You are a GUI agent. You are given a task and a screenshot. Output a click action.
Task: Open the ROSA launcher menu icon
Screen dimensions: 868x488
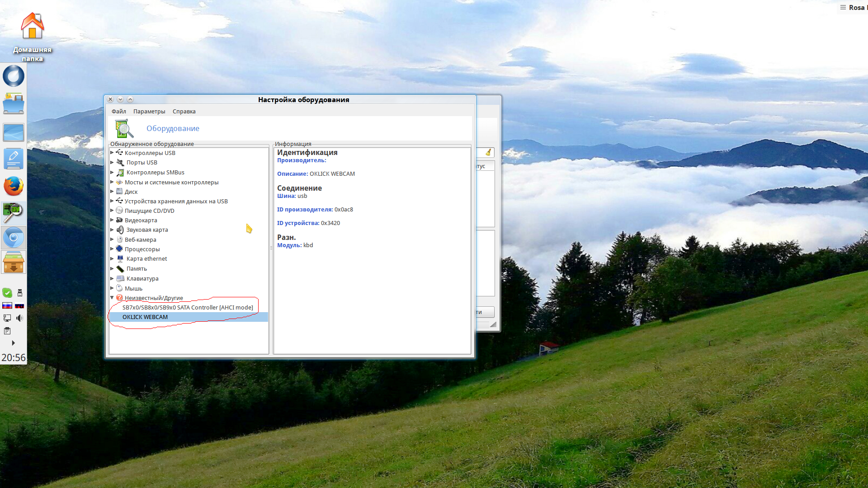(x=14, y=76)
